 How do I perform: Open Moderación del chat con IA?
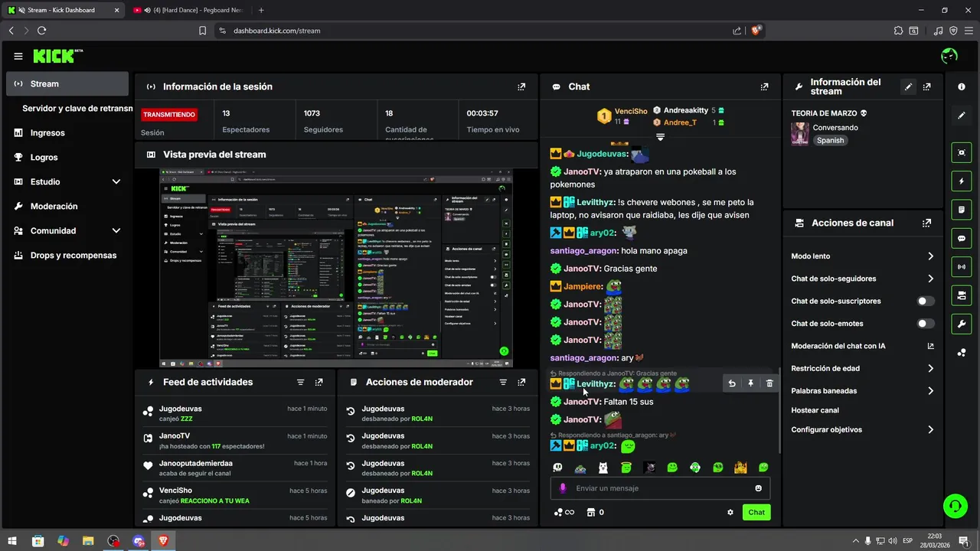[x=862, y=346]
